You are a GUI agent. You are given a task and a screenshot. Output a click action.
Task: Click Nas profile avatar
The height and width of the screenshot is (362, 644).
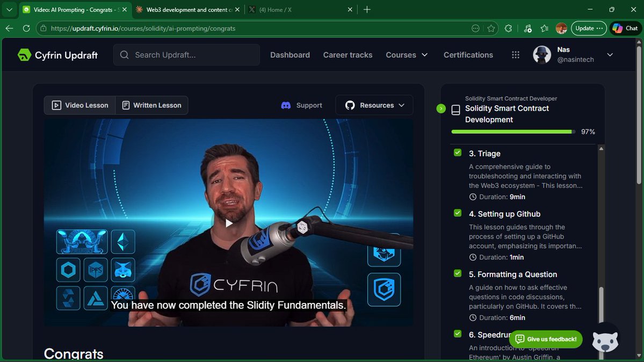point(542,55)
